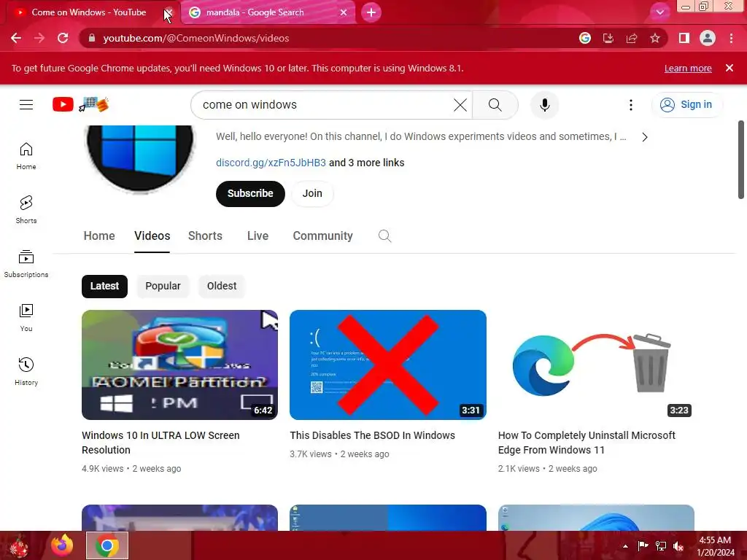Open Subscriptions in YouTube sidebar
This screenshot has width=747, height=560.
point(26,264)
